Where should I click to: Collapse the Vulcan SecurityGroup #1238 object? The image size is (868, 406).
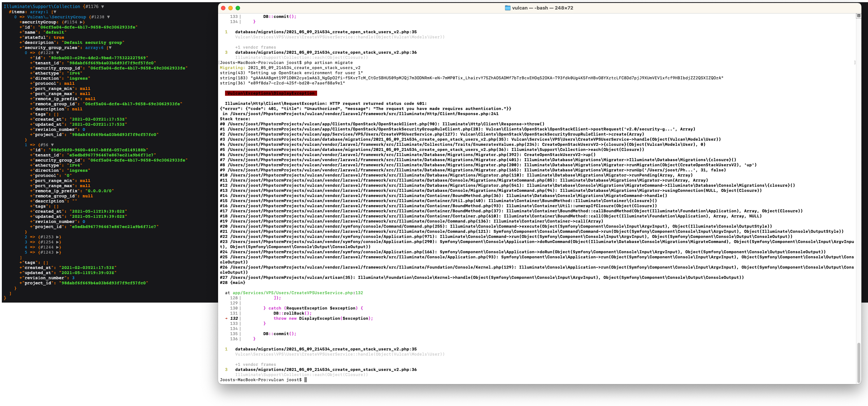click(108, 17)
